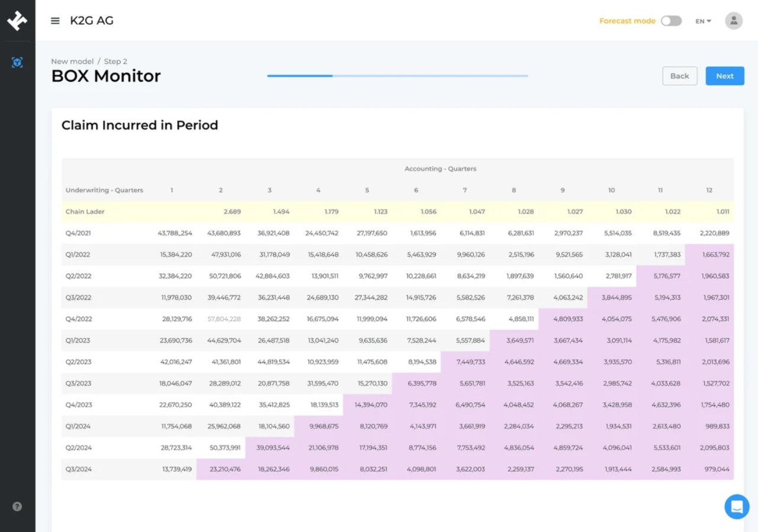This screenshot has height=532, width=758.
Task: Expand the EN language dropdown
Action: [x=703, y=21]
